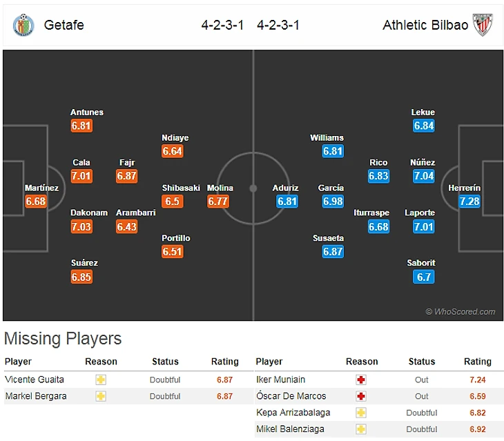Open Iker Muniain's player link
The image size is (504, 441).
tap(280, 380)
